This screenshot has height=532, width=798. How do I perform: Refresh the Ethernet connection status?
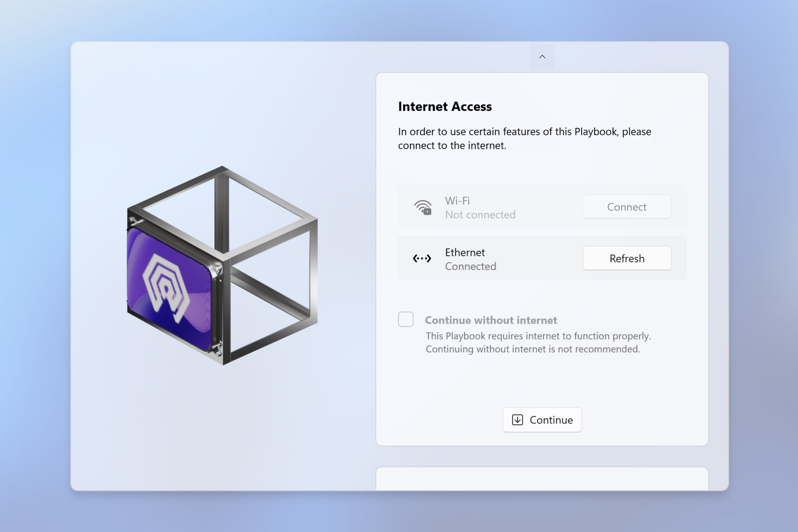click(627, 258)
